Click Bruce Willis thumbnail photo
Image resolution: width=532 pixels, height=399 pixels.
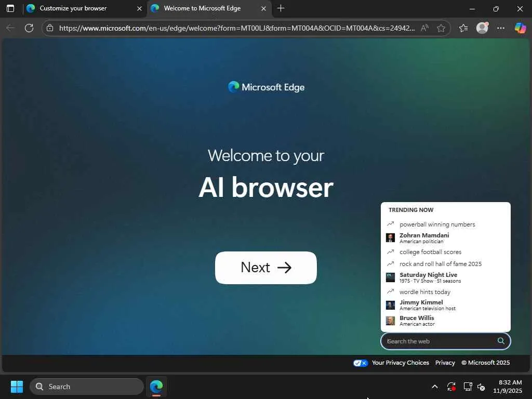tap(391, 321)
